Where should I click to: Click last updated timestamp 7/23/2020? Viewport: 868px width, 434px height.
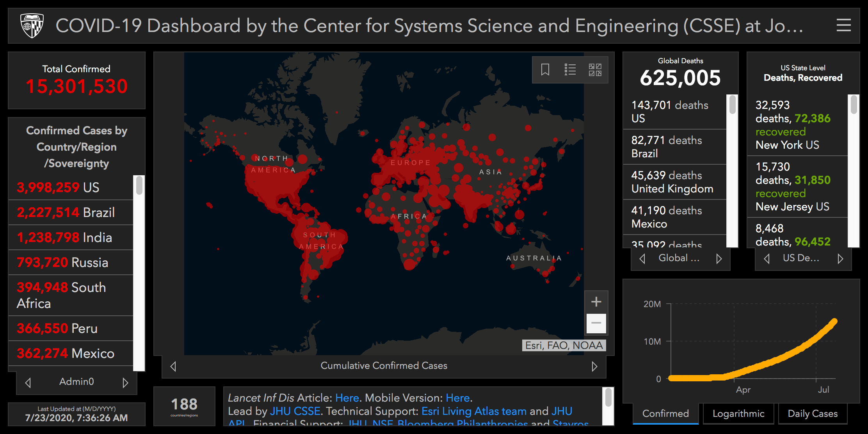tap(76, 418)
